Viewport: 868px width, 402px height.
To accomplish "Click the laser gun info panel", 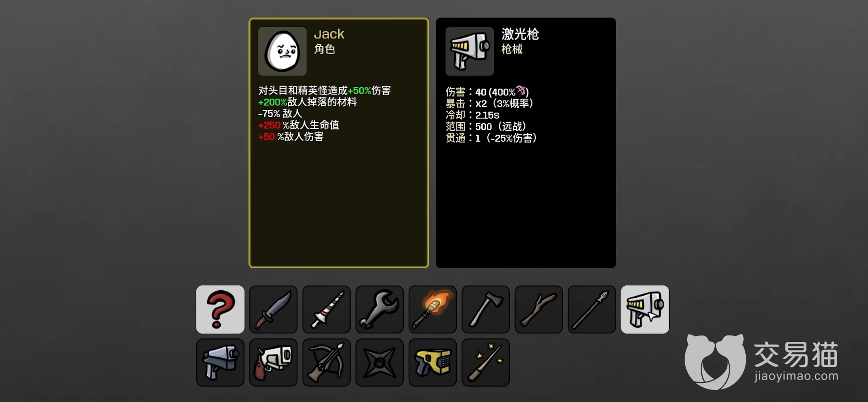I will pos(526,143).
